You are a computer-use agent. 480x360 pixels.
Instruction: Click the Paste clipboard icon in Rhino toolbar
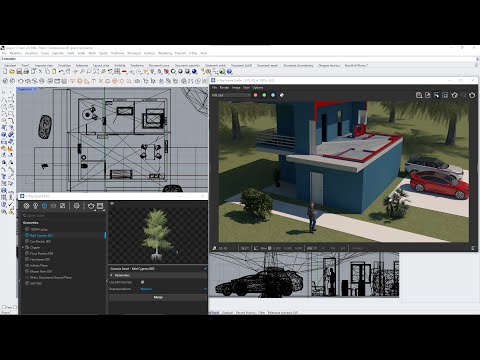point(54,71)
